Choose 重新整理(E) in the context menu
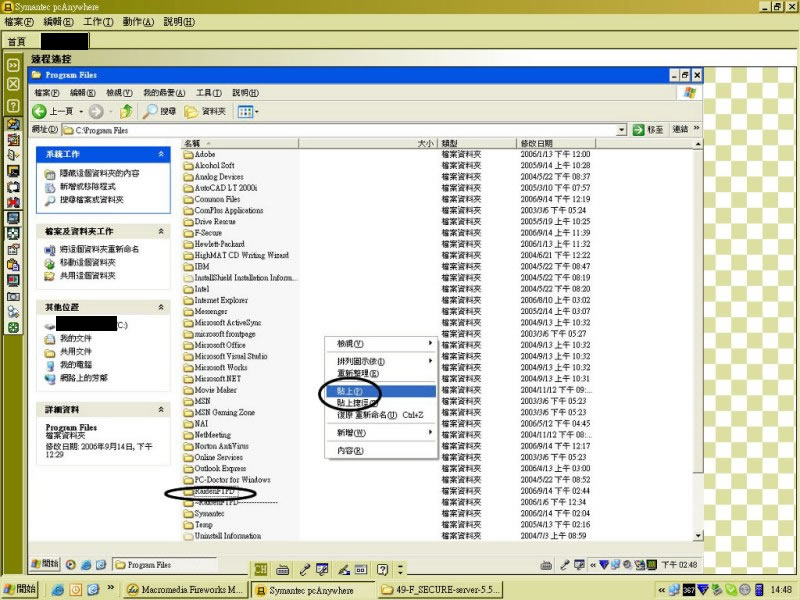The width and height of the screenshot is (800, 600). tap(381, 373)
